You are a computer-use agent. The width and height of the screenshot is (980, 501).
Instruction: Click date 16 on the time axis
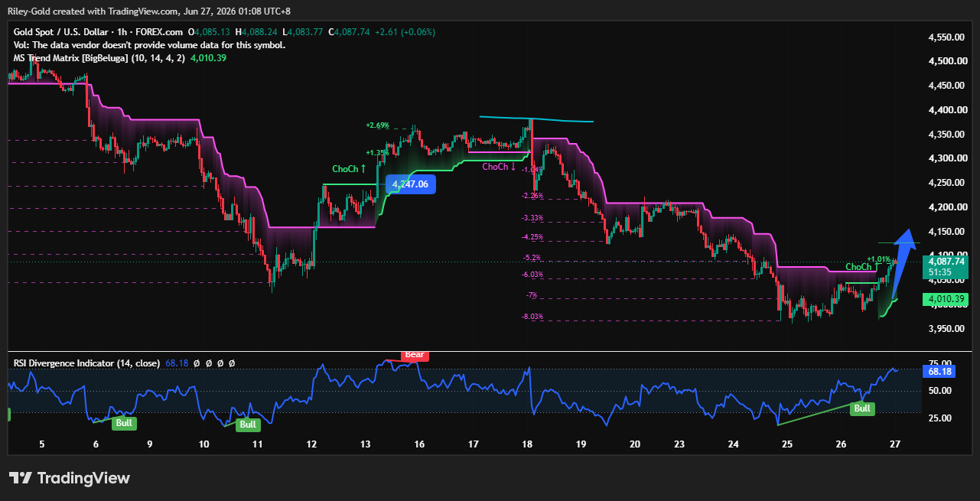(419, 444)
